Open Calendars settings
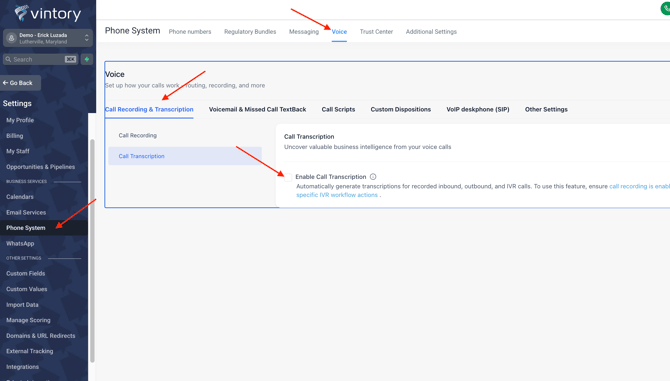This screenshot has width=670, height=381. point(20,197)
